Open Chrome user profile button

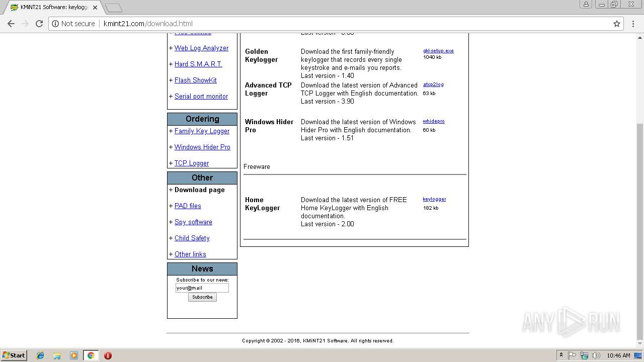pyautogui.click(x=586, y=4)
